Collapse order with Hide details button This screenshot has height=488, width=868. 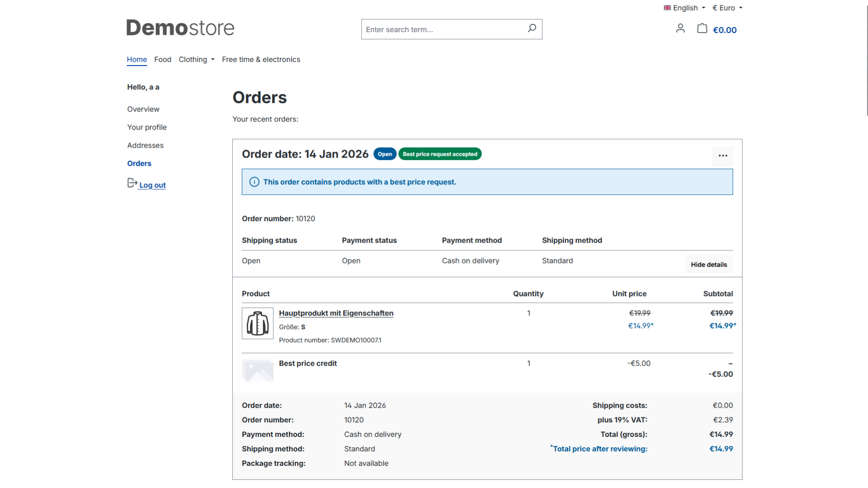click(709, 265)
